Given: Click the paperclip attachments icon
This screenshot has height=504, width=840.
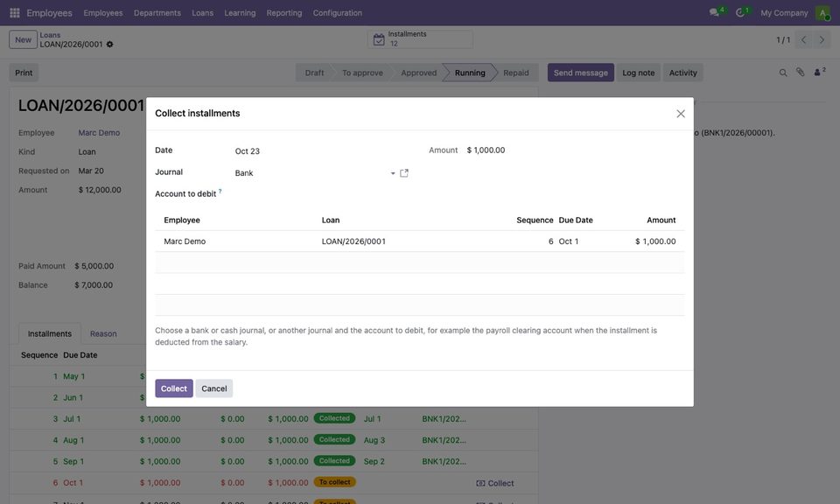Looking at the screenshot, I should (800, 73).
